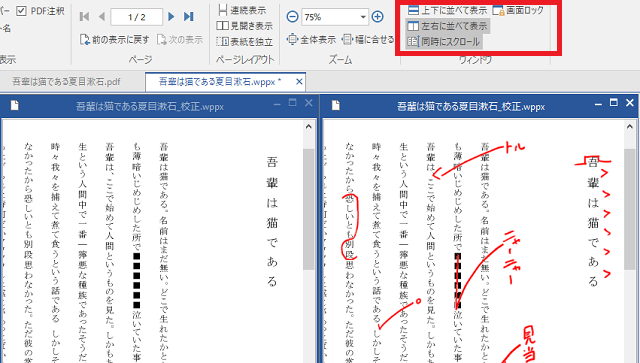The width and height of the screenshot is (640, 363).
Task: Click the right pane vertical scrollbar thumb
Action: coord(629,209)
